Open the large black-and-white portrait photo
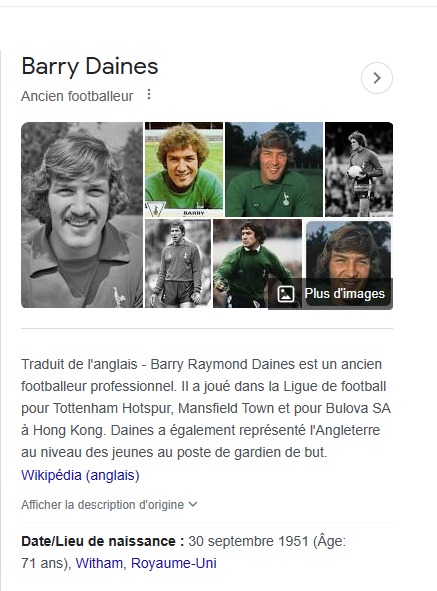Viewport: 437px width, 591px height. 82,215
